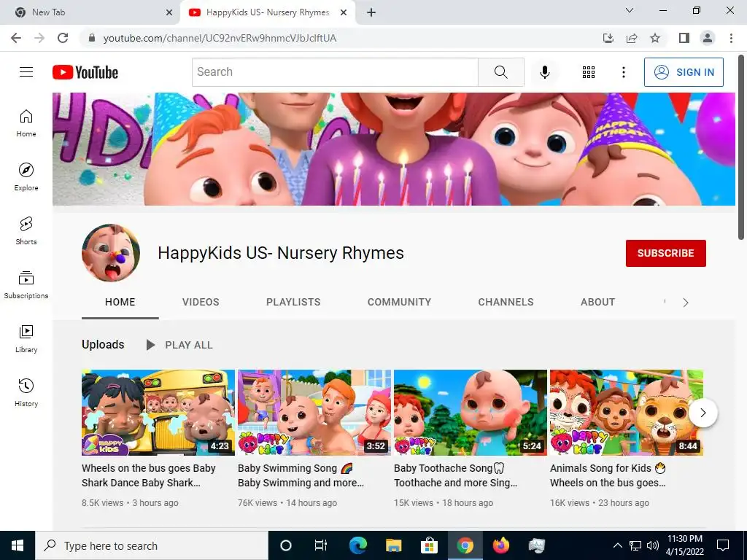
Task: Open the Uploads section title
Action: click(103, 344)
